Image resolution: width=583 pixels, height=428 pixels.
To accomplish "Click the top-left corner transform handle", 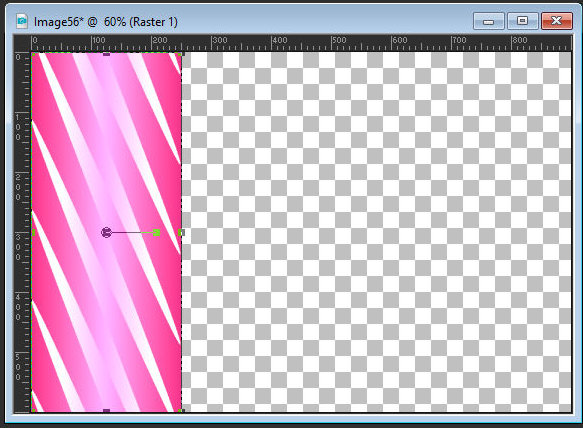I will 33,55.
